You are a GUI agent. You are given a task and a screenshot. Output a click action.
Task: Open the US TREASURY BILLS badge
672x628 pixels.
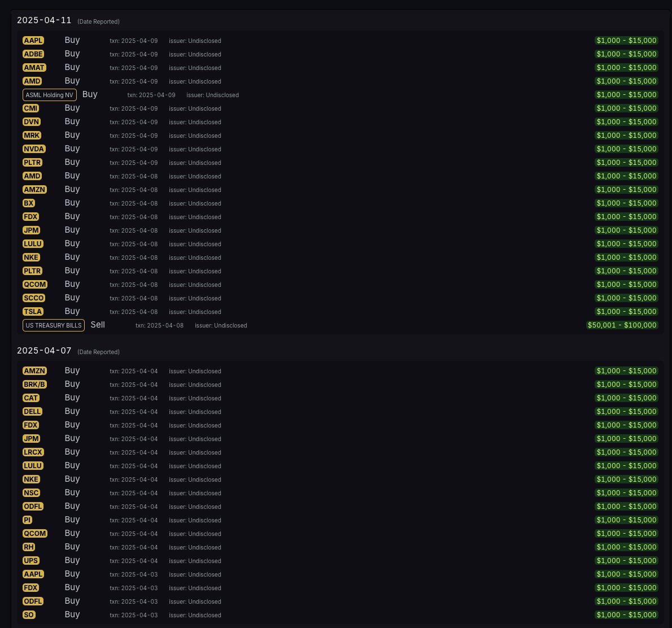pos(54,325)
